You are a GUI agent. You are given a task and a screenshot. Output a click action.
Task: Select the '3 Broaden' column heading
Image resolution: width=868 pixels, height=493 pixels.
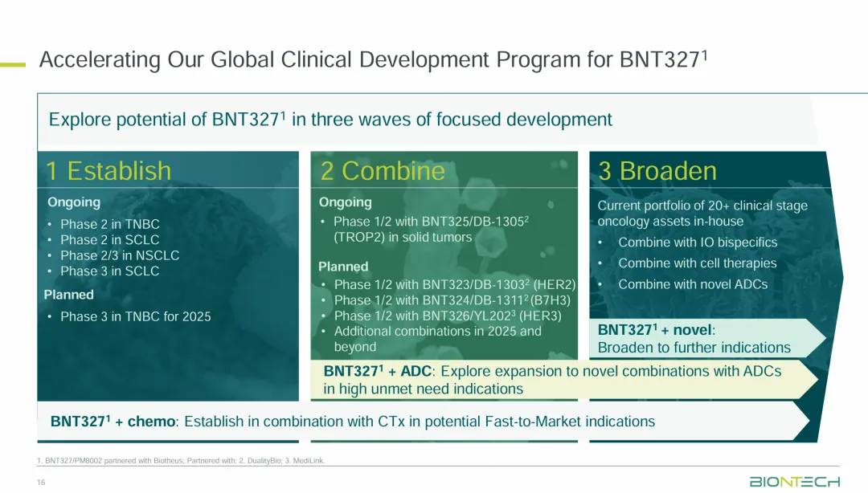[x=657, y=171]
